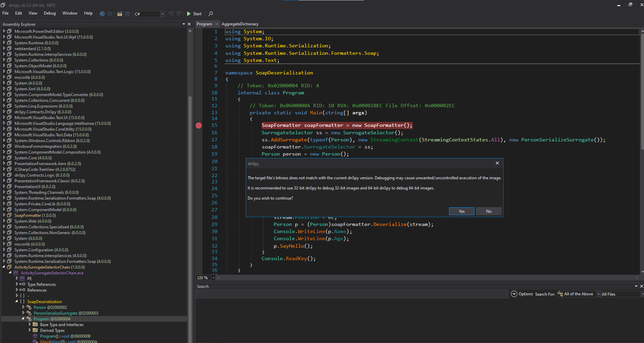644x343 pixels.
Task: Collapse the Program @02000004 class node
Action: [x=23, y=319]
